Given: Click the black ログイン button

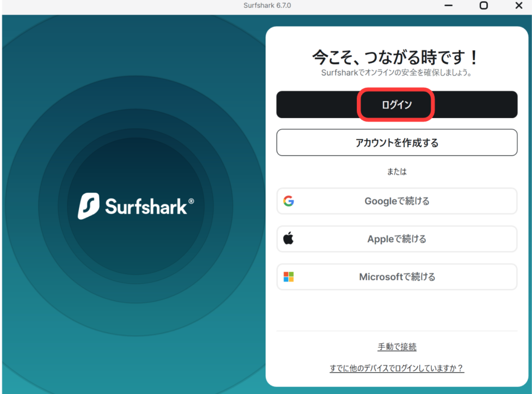Looking at the screenshot, I should pos(396,104).
